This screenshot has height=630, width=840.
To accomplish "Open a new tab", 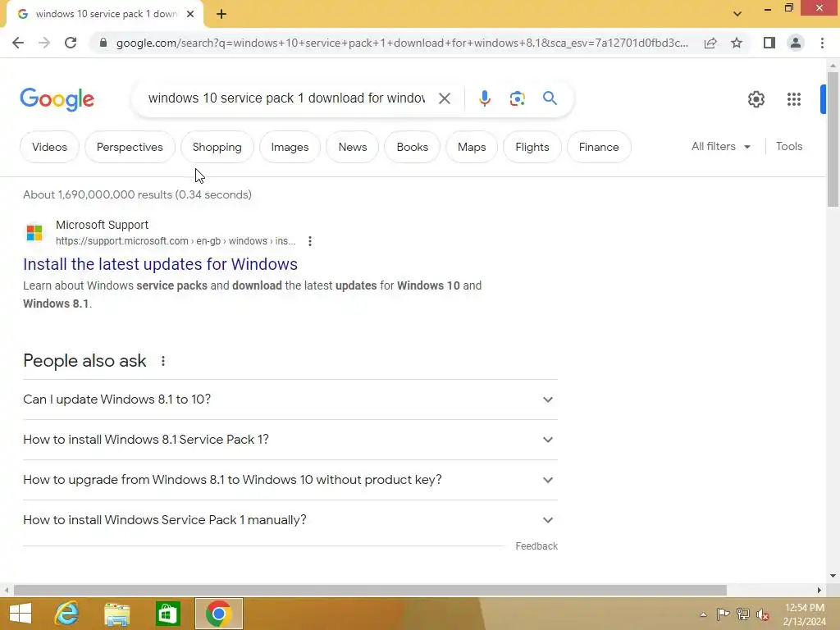I will click(x=221, y=15).
